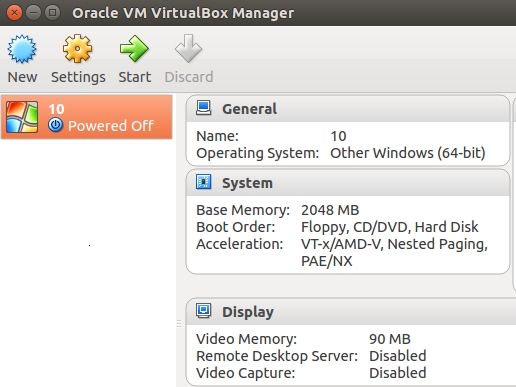Maximize the VirtualBox Manager window
This screenshot has width=516, height=387.
(x=52, y=13)
